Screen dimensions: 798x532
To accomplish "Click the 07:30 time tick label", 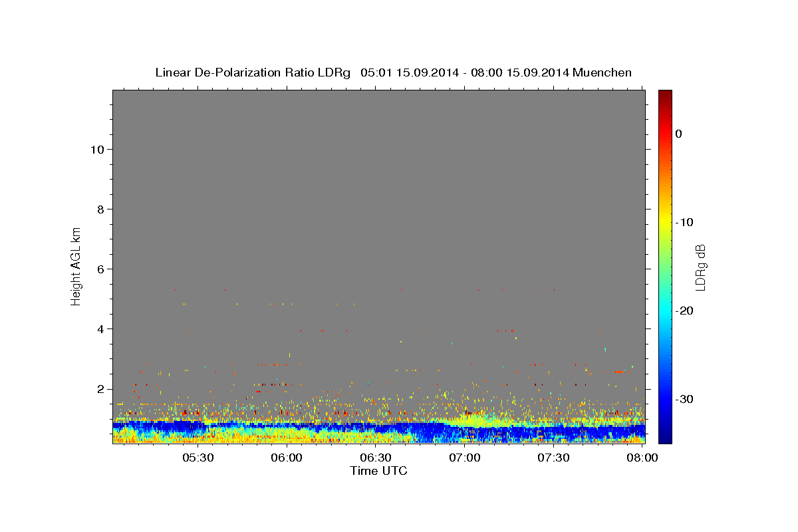I will 553,458.
